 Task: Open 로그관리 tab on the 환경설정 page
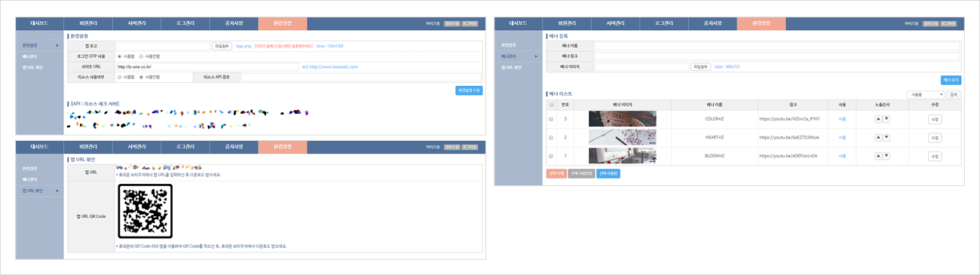(x=185, y=23)
